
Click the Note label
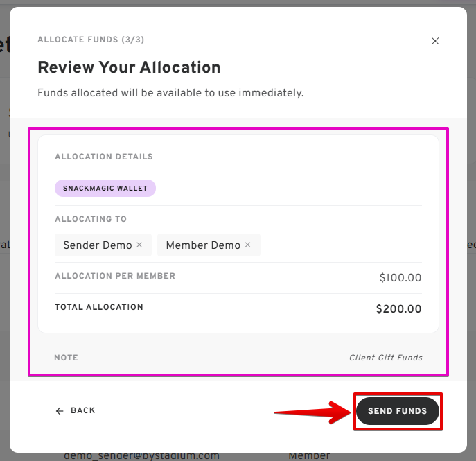tap(66, 358)
